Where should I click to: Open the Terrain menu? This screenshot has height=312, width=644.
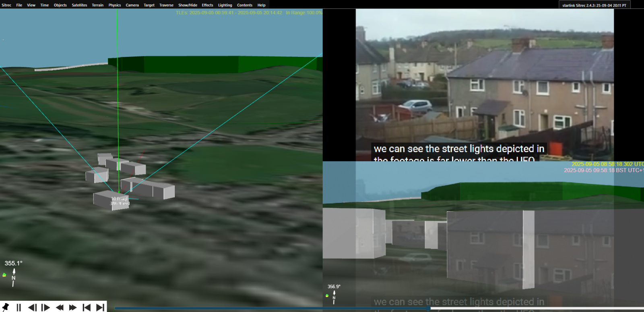pyautogui.click(x=97, y=5)
